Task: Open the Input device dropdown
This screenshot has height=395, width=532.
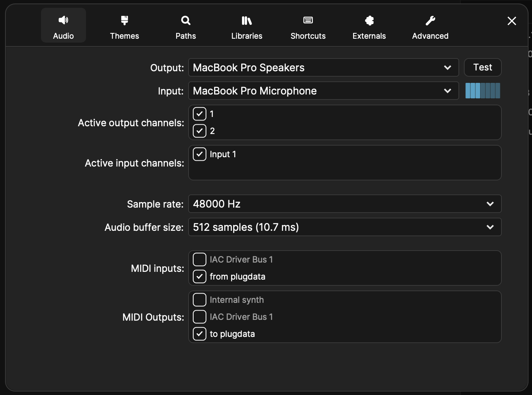Action: (x=324, y=91)
